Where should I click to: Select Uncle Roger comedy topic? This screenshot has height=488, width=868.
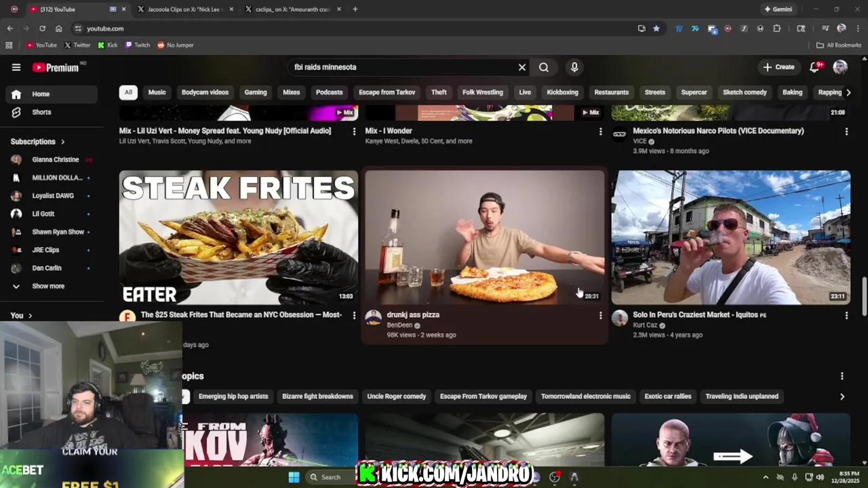coord(397,396)
